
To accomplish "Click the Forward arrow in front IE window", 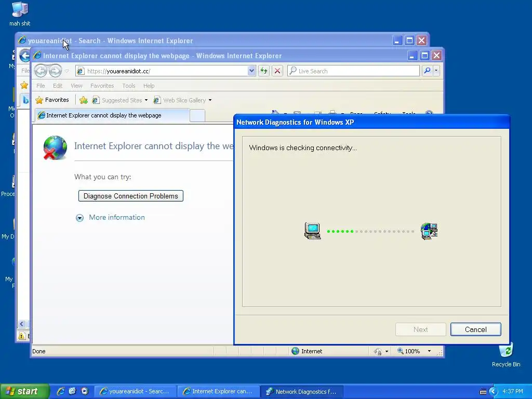I will pos(55,71).
